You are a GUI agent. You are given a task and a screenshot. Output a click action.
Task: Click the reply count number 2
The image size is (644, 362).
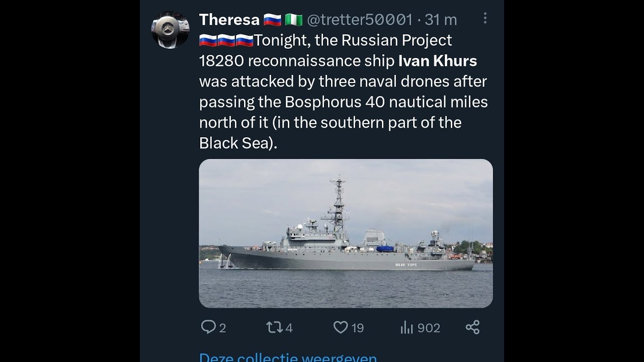point(222,328)
